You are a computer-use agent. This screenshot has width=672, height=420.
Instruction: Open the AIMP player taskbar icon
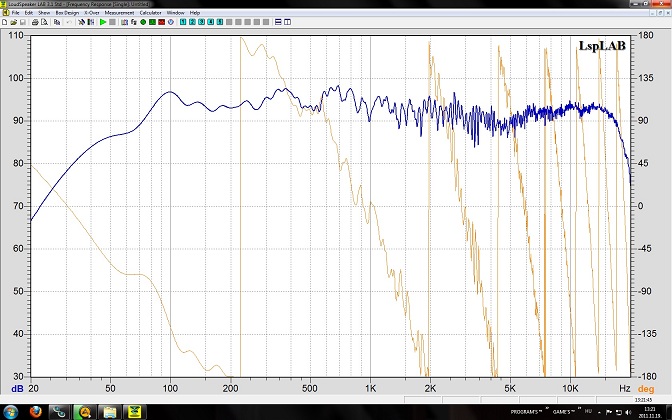(x=85, y=412)
